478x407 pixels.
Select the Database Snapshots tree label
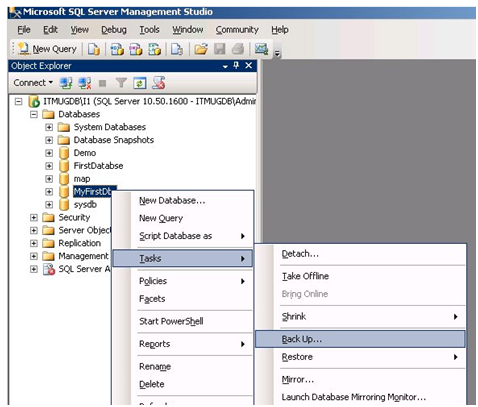click(114, 140)
